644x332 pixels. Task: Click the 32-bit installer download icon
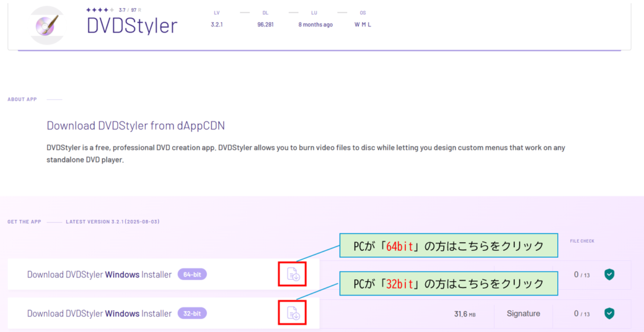click(x=293, y=313)
